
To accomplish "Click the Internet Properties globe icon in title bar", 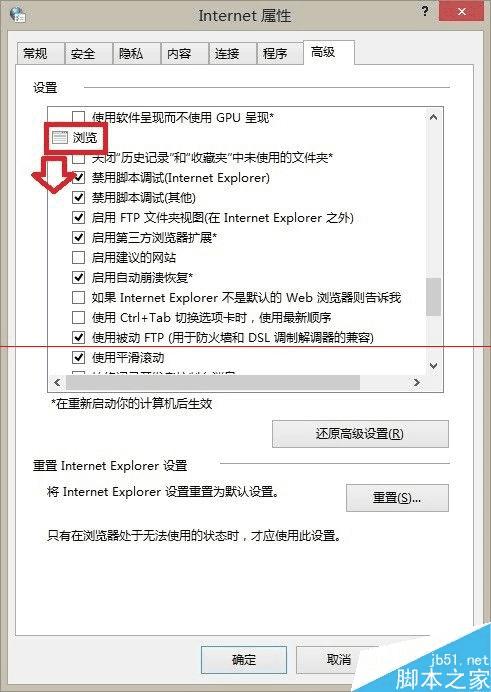I will [x=17, y=15].
